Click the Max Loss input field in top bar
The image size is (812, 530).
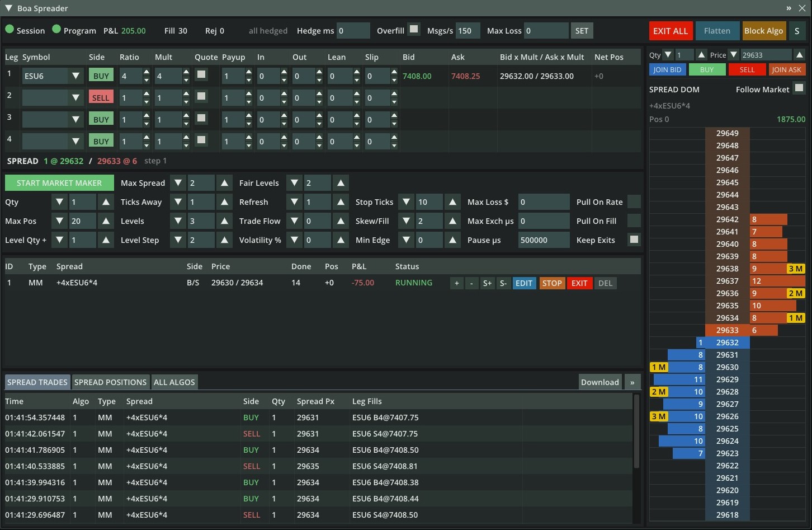pyautogui.click(x=546, y=31)
